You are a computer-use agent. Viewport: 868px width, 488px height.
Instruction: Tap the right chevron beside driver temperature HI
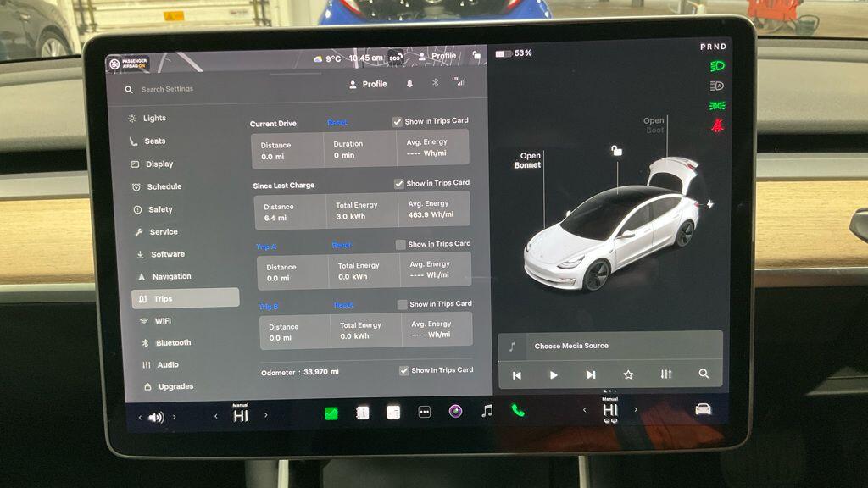(x=266, y=413)
